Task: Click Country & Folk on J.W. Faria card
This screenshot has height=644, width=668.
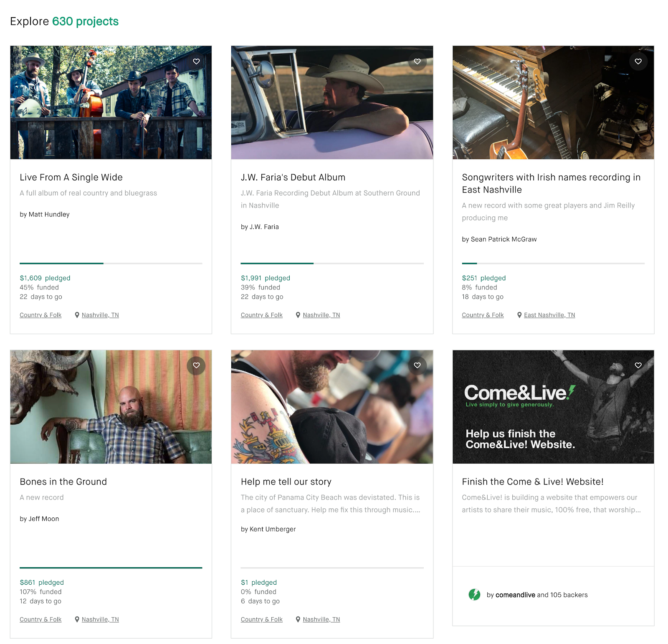Action: (x=262, y=315)
